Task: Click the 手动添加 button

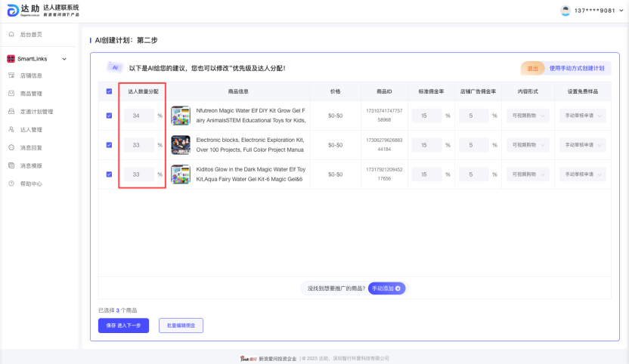Action: point(387,288)
